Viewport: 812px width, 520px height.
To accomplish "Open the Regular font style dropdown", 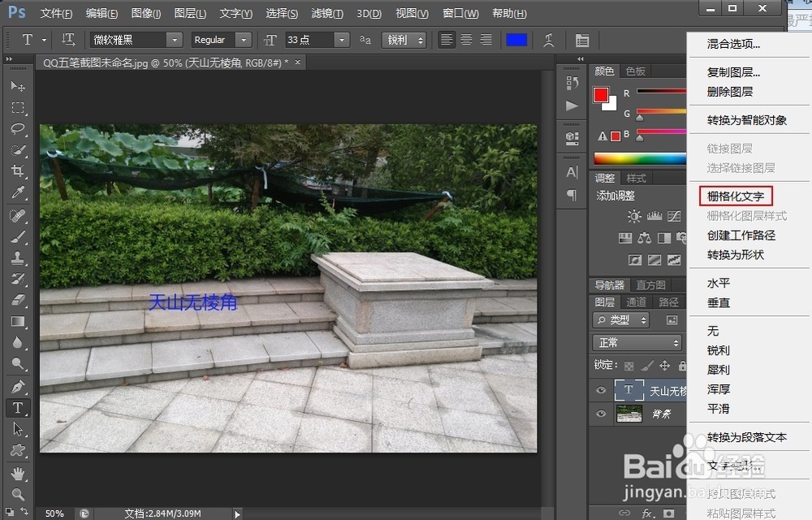I will pos(244,40).
